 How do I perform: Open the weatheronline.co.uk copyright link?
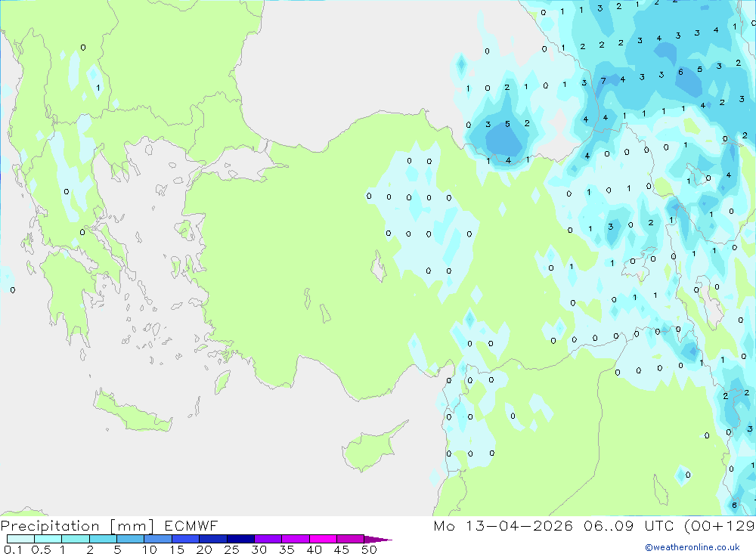point(692,547)
